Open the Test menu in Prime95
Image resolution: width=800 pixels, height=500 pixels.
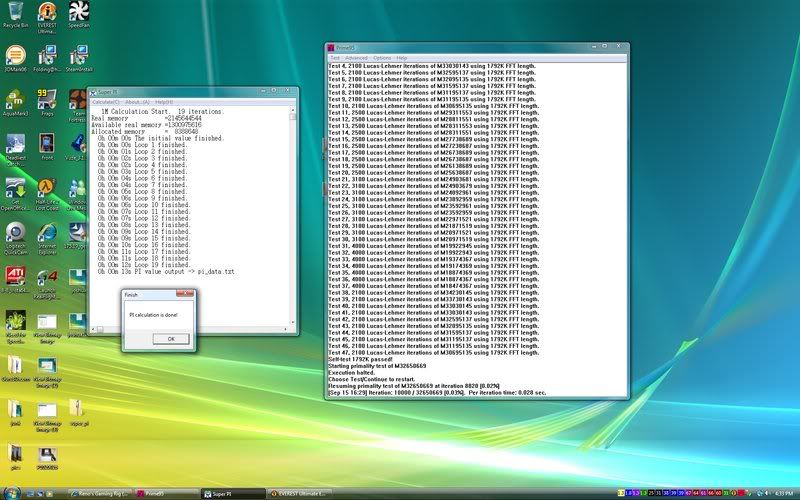tap(335, 58)
